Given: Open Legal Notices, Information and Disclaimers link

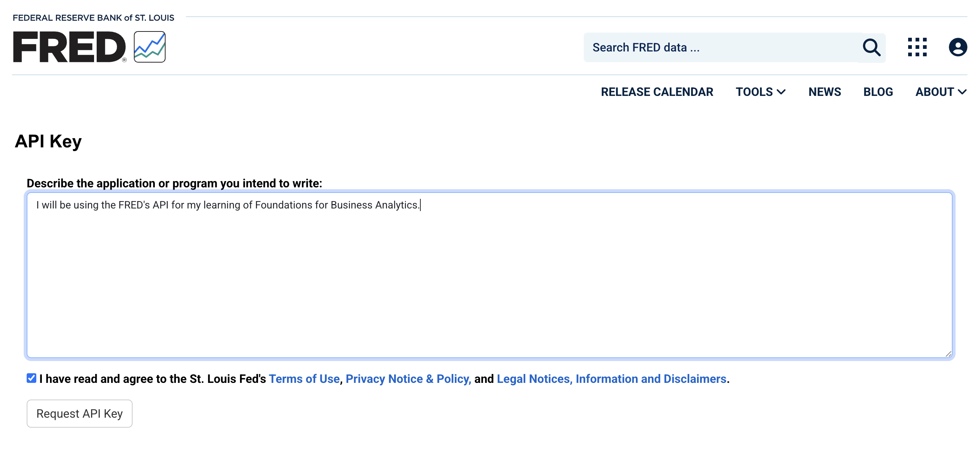Looking at the screenshot, I should point(611,379).
